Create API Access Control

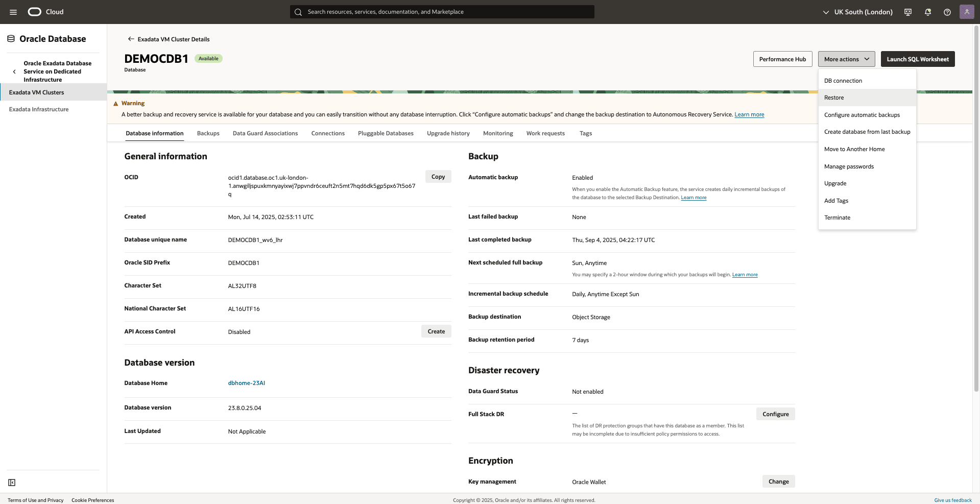[436, 331]
